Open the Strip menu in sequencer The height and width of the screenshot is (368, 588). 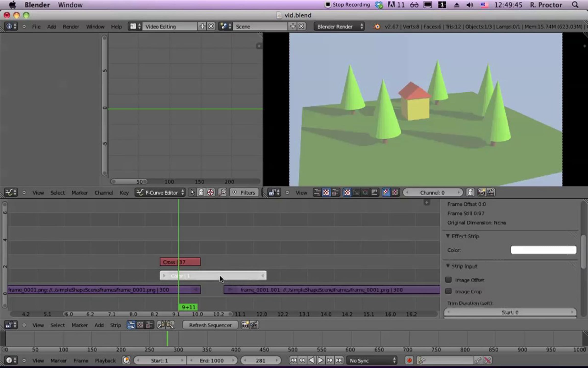[115, 325]
